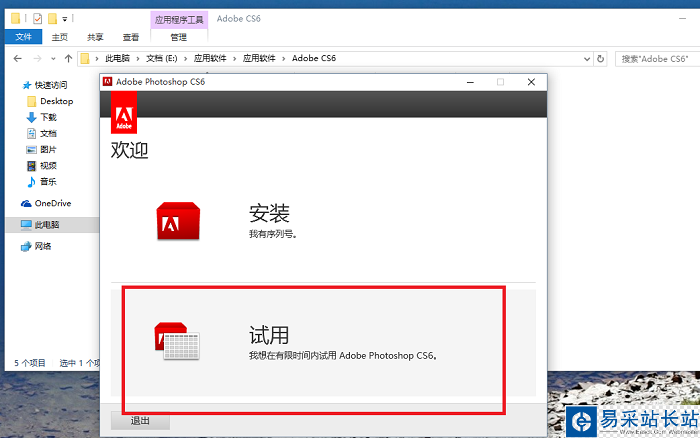Click the red Adobe install box icon
Viewport: 700px width, 438px height.
click(178, 221)
